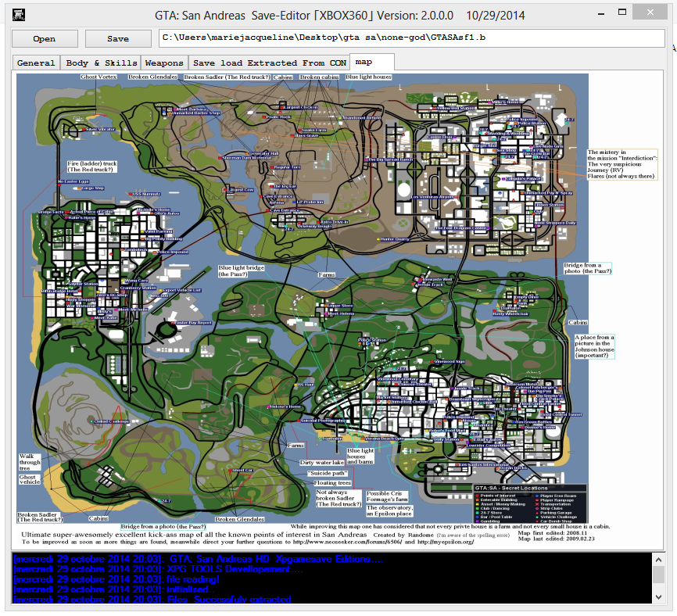Open the Save load Extracted From CON tab
Image resolution: width=677 pixels, height=616 pixels.
pos(269,63)
